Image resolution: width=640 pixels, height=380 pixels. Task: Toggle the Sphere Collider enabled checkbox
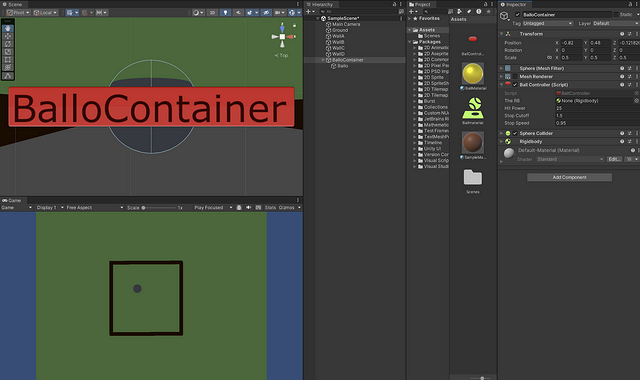[x=515, y=133]
